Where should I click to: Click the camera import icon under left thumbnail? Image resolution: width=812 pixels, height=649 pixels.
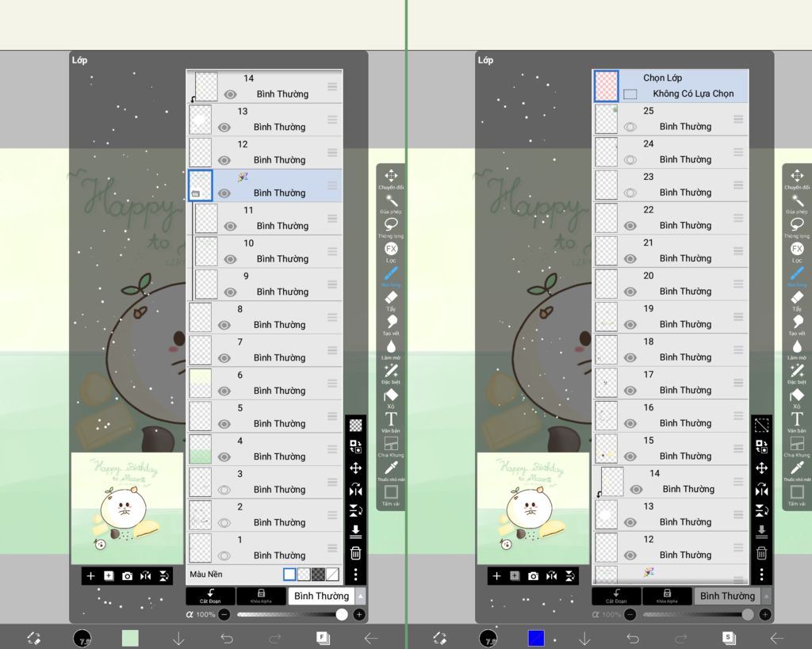pos(127,576)
